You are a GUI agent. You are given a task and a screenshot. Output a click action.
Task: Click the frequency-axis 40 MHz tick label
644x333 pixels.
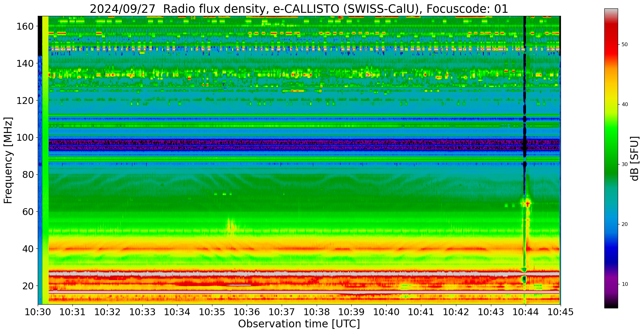pos(28,248)
